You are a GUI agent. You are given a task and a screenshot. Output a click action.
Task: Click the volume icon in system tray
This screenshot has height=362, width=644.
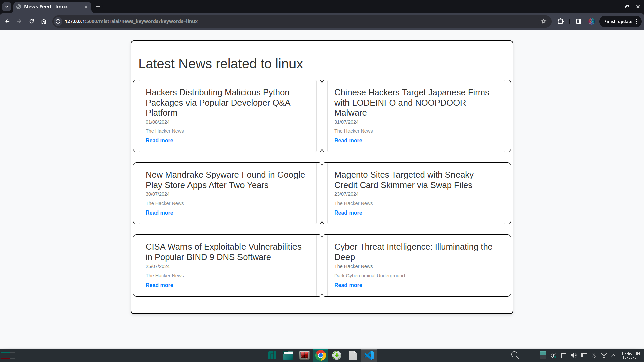point(574,355)
